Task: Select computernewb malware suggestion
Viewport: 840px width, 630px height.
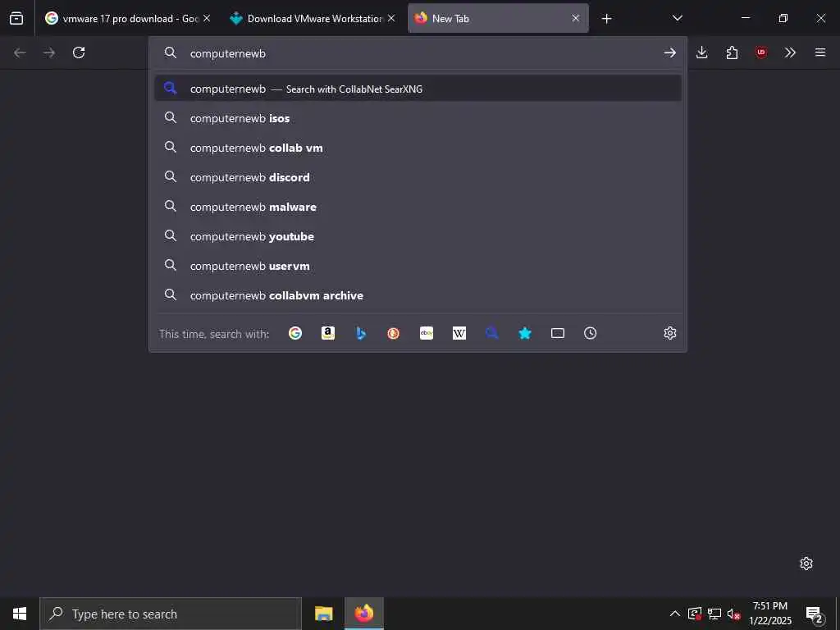Action: point(418,207)
